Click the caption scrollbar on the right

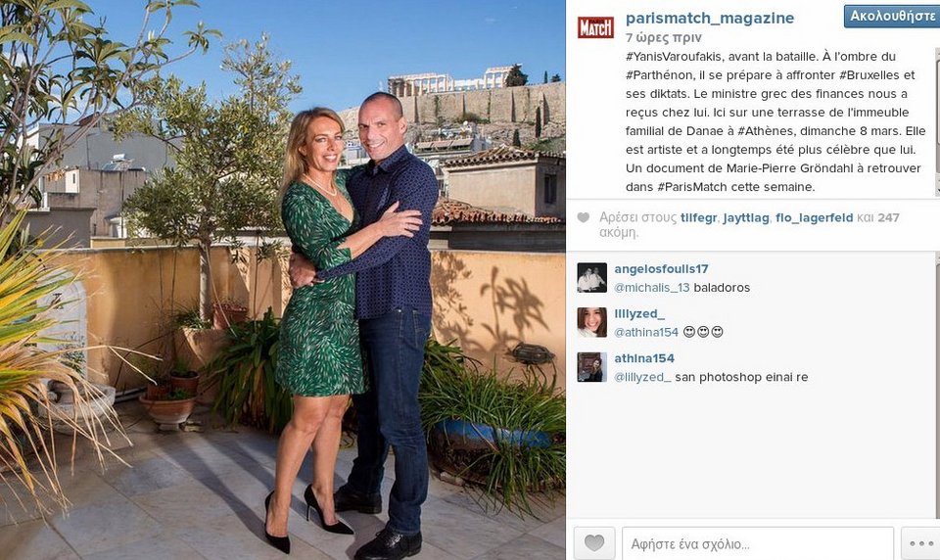pyautogui.click(x=937, y=121)
